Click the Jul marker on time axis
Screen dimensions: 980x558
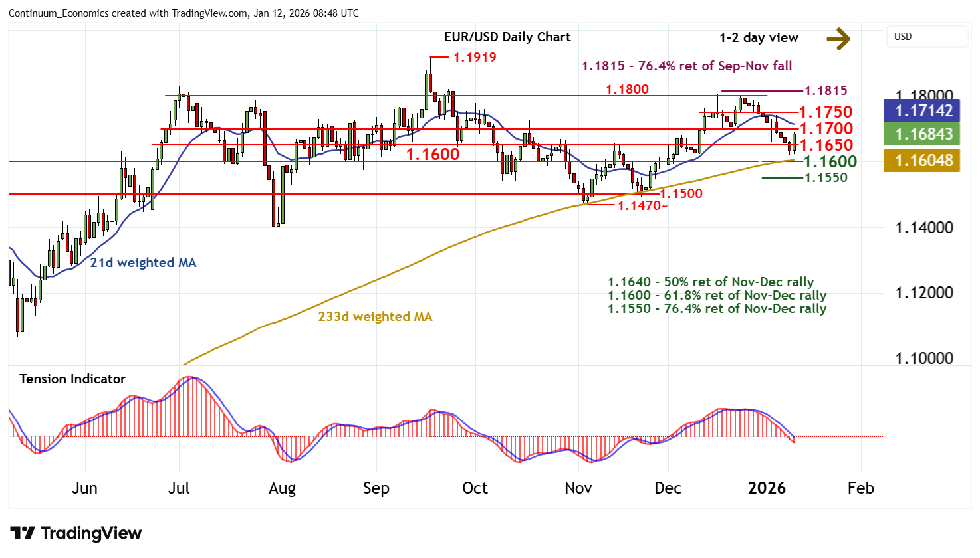tap(179, 488)
